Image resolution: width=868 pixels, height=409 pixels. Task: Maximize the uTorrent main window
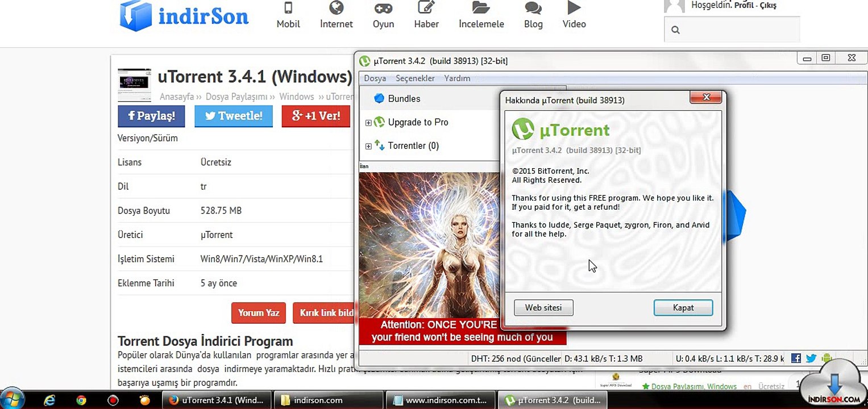826,58
